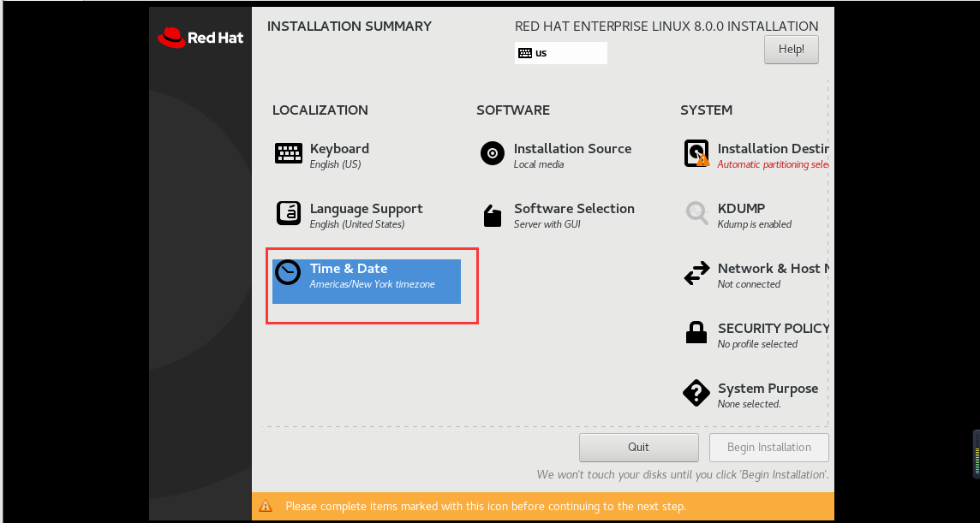The image size is (980, 523).
Task: Open the Installation Source disc icon
Action: point(493,153)
